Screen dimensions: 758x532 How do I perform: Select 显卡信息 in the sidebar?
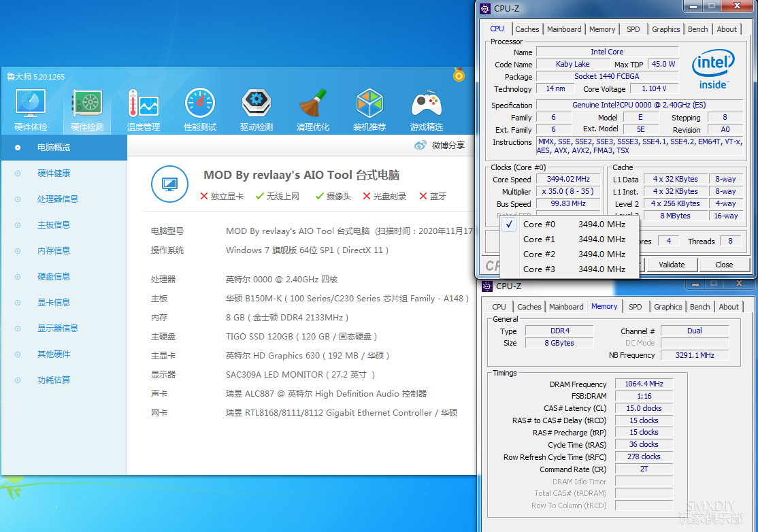(54, 303)
